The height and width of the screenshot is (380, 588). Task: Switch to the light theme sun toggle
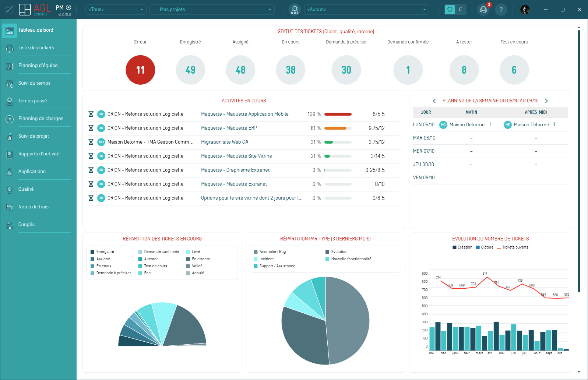pos(450,10)
